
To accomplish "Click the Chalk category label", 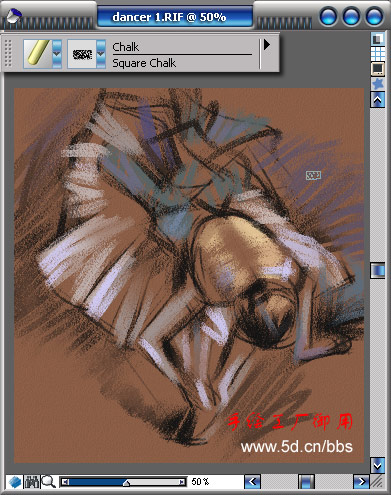I will [x=126, y=47].
